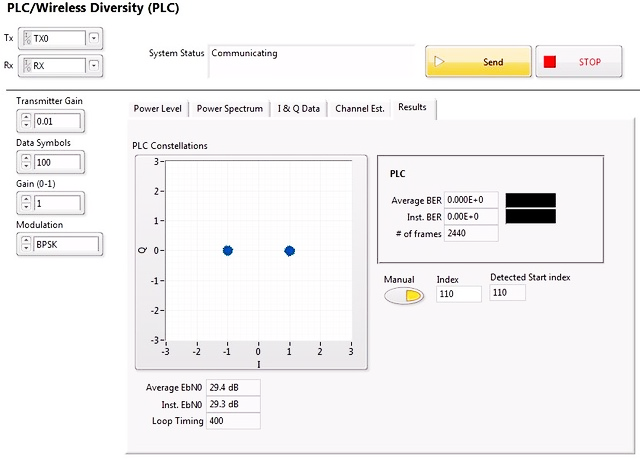
Task: Open the Channel Est. tab
Action: click(x=359, y=109)
